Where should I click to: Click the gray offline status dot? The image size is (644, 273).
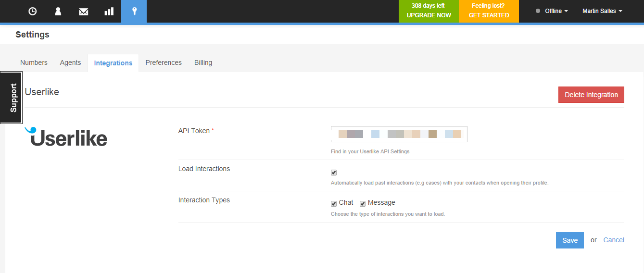point(538,11)
